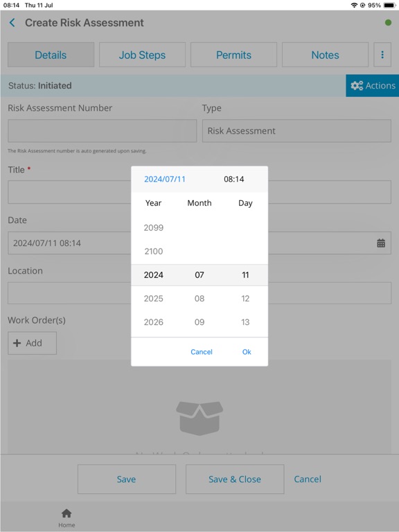
Task: Click the Day column header in picker
Action: (x=245, y=203)
